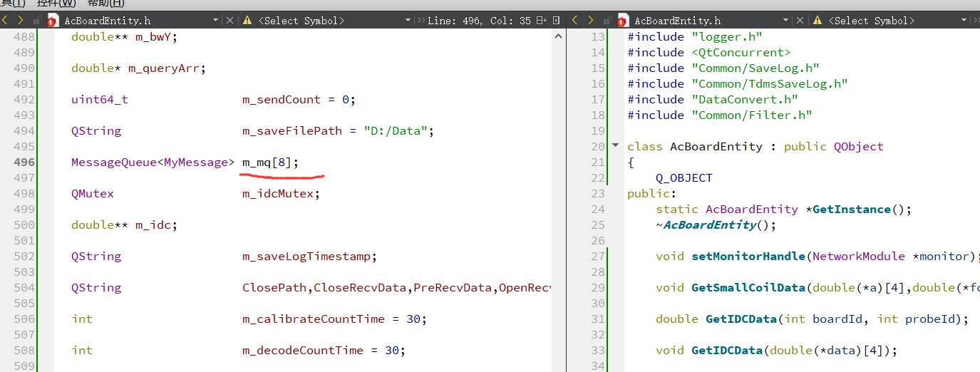Click line number 496 in the left gutter
Image resolution: width=980 pixels, height=372 pixels.
(24, 162)
